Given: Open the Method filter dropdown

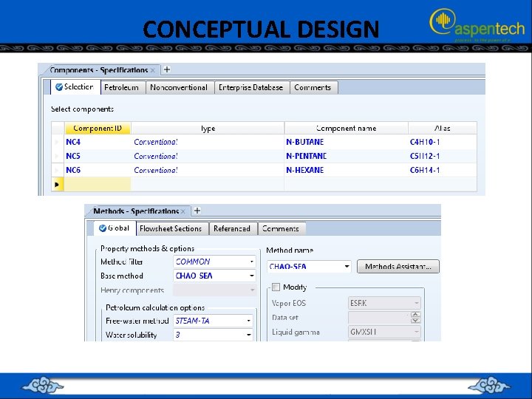Looking at the screenshot, I should [251, 262].
